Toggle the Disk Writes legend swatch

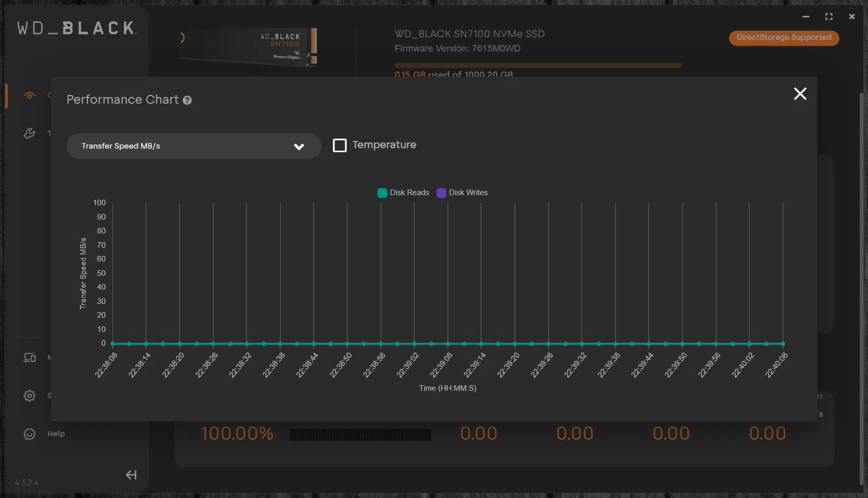tap(441, 193)
